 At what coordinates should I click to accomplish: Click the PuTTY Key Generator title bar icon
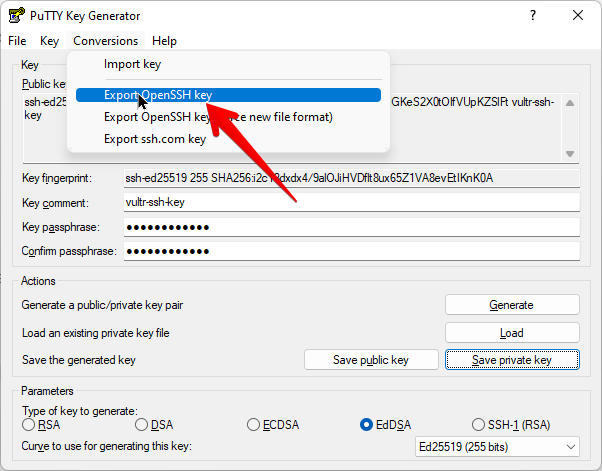[x=17, y=16]
